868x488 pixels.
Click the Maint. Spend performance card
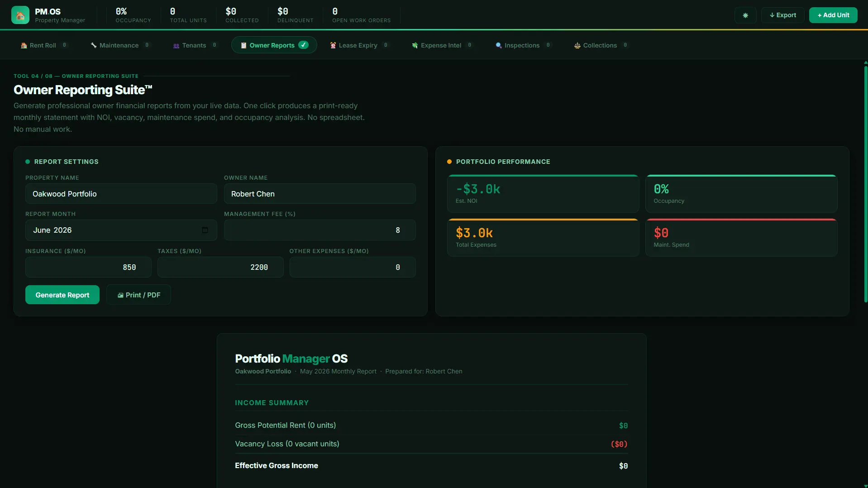[741, 238]
